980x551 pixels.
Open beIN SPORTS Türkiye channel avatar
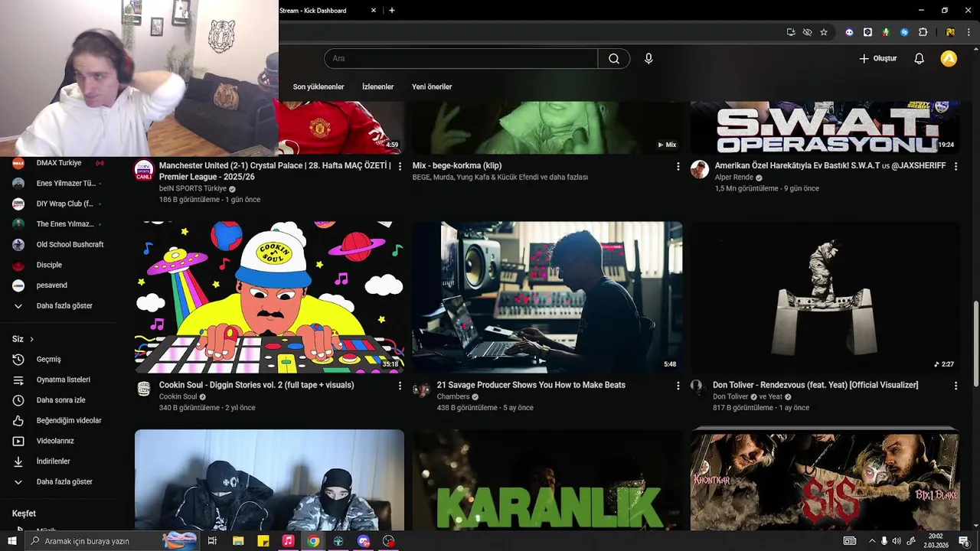pyautogui.click(x=144, y=170)
